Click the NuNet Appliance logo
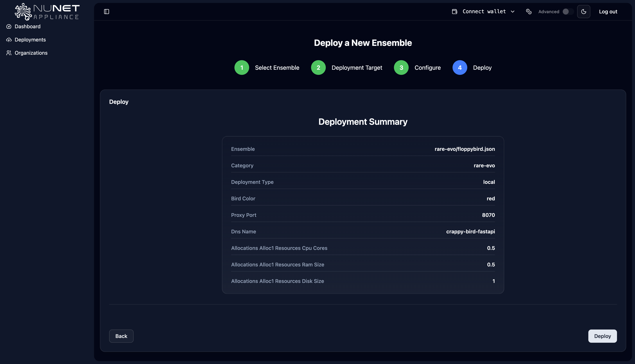Image resolution: width=635 pixels, height=364 pixels. [47, 11]
